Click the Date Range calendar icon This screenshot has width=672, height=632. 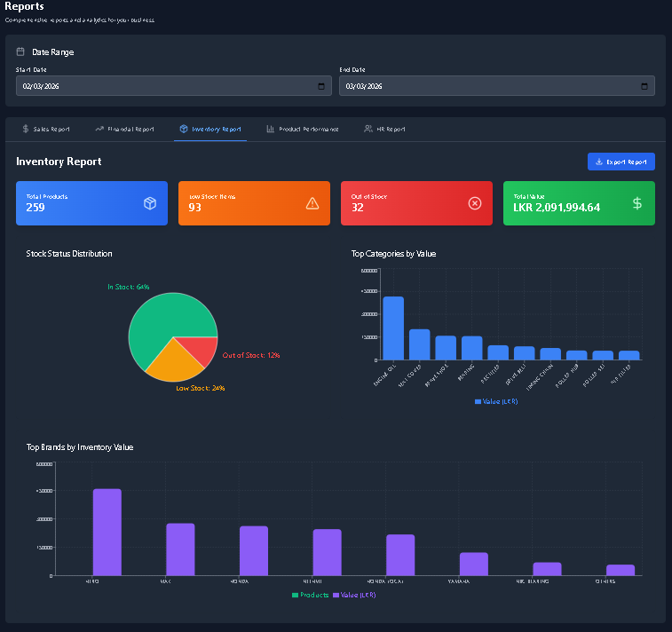point(20,51)
